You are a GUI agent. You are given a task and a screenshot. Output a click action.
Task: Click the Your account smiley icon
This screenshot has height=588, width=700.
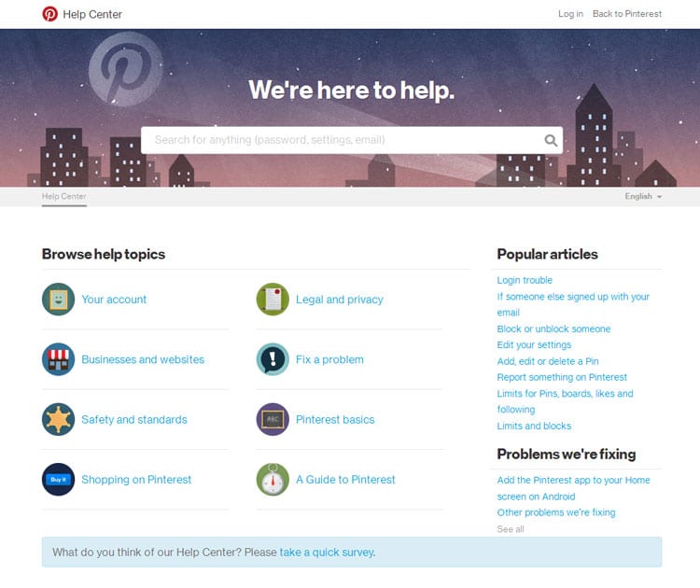pyautogui.click(x=59, y=300)
